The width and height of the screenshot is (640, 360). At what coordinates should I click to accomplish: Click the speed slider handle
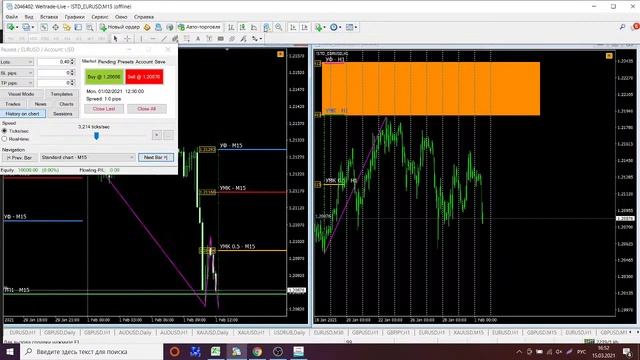pyautogui.click(x=96, y=136)
